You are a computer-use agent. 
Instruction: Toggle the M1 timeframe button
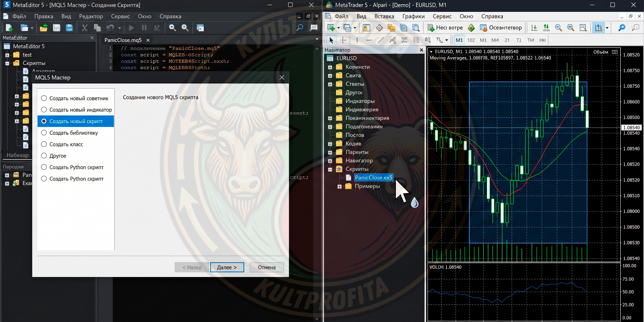[x=459, y=40]
